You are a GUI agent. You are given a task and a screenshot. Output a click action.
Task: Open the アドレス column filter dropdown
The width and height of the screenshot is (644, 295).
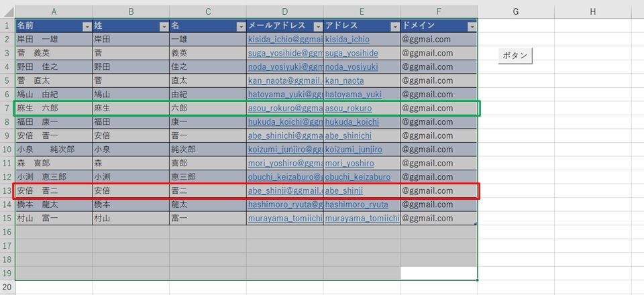click(x=395, y=27)
